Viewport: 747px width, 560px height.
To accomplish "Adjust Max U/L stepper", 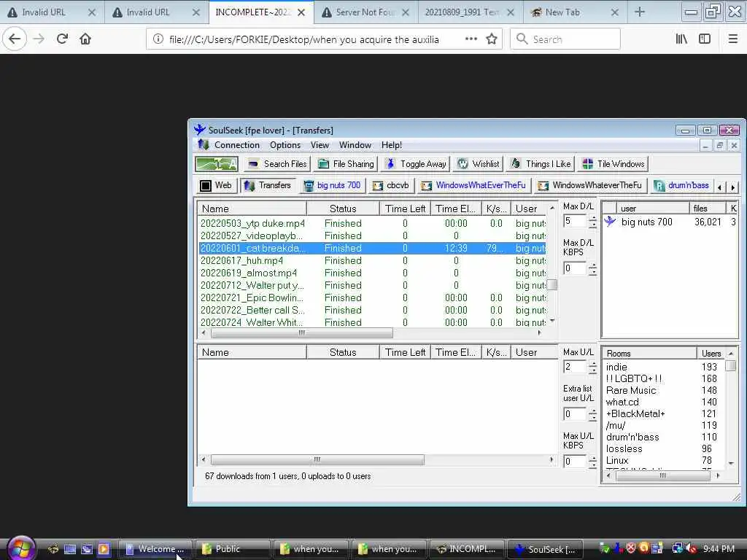I will point(592,367).
